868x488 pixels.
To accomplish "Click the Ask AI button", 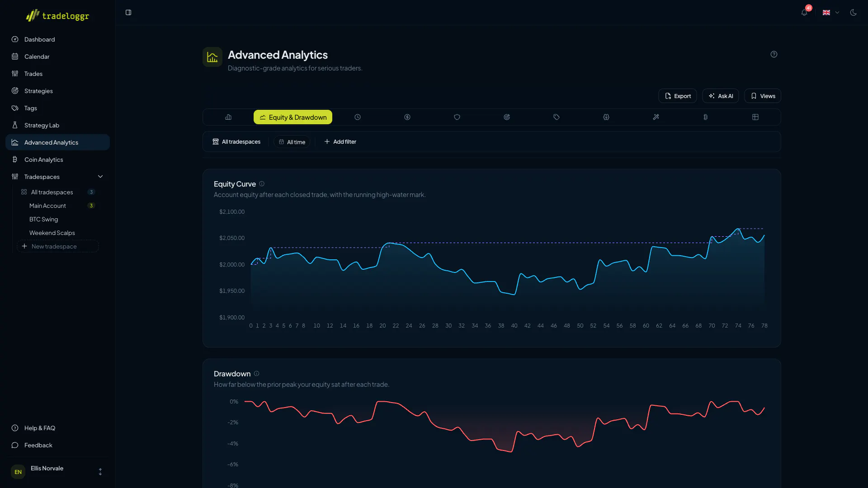I will [x=721, y=96].
